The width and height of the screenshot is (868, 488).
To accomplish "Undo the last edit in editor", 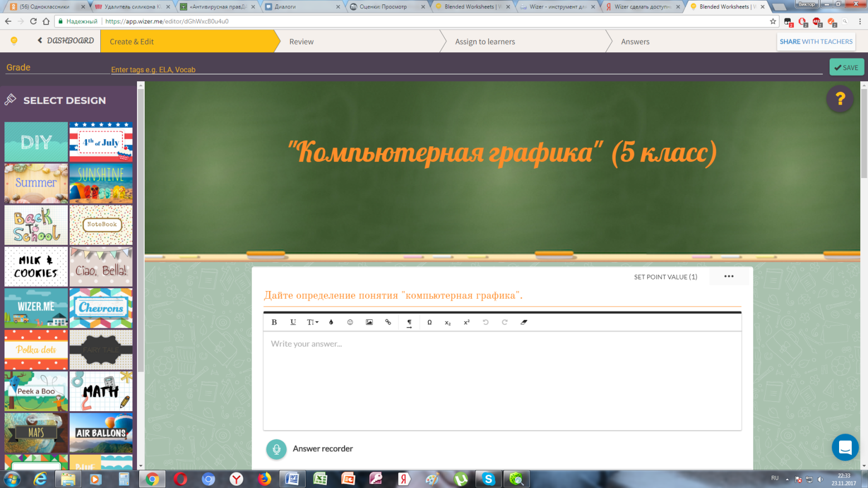I will point(486,322).
